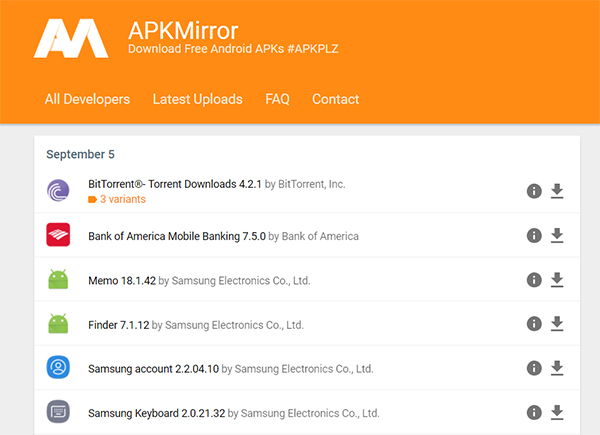Open the All Developers menu
600x435 pixels.
pos(87,99)
